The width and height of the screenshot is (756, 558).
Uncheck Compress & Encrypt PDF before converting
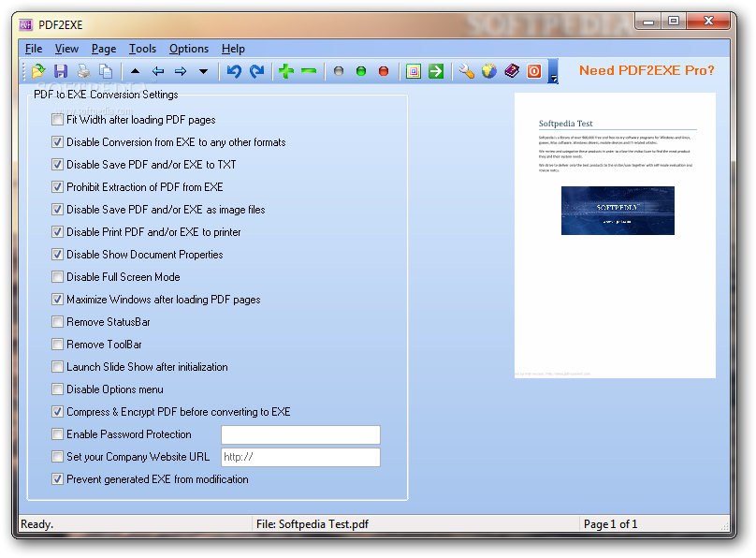pos(57,412)
